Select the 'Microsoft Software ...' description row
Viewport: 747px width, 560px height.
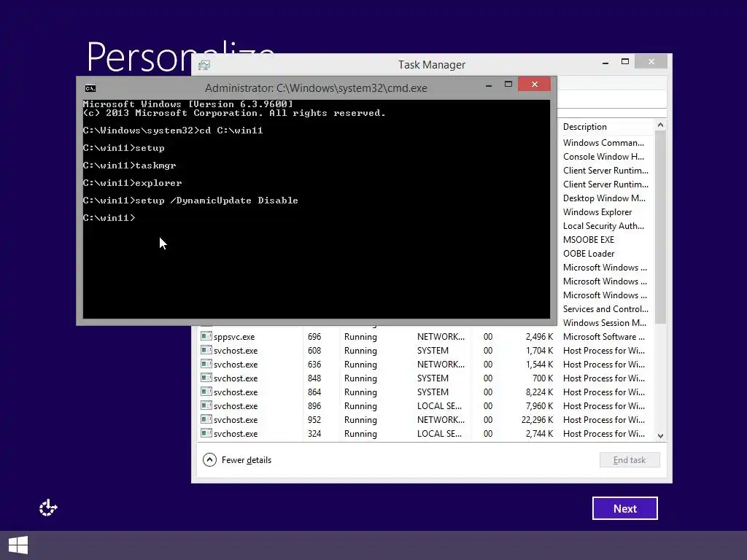point(604,337)
